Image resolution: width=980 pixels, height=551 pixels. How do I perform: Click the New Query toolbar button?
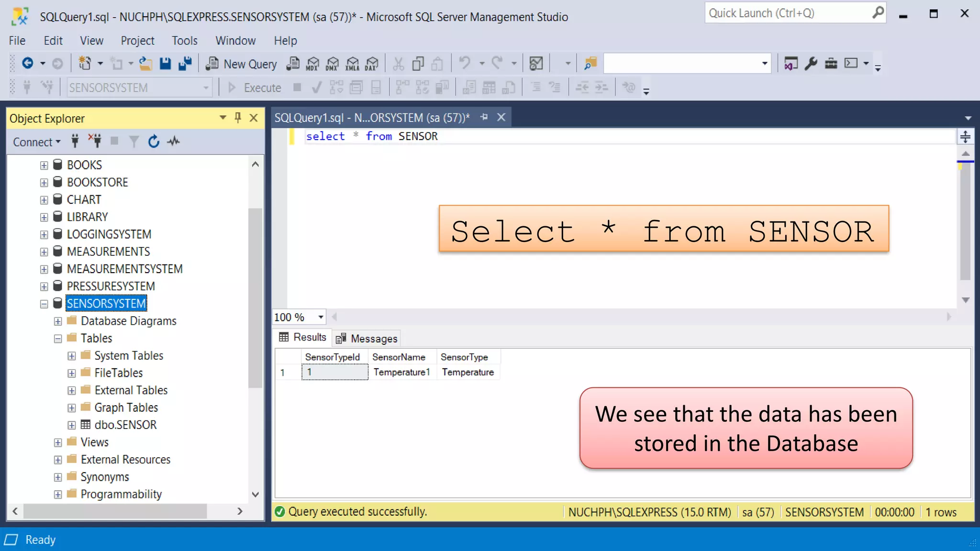(x=241, y=64)
